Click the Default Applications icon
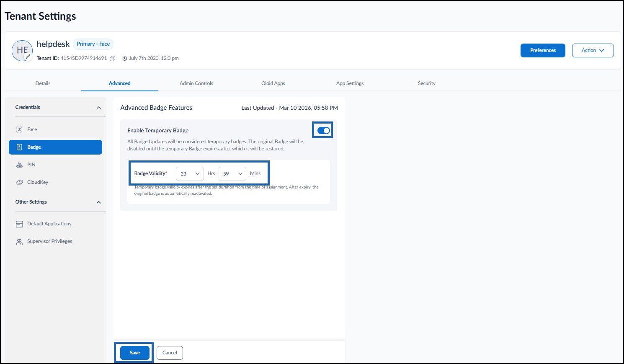624x364 pixels. click(x=19, y=224)
